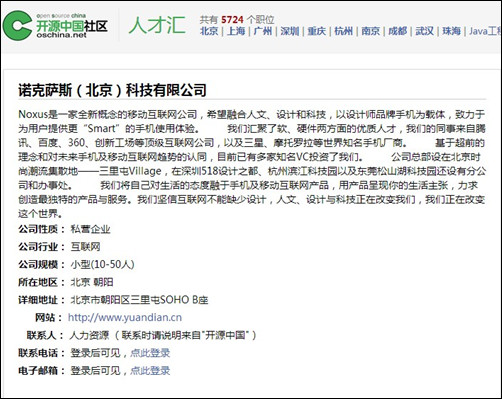Screen dimensions: 502x399
Task: Select the 珠海 city link
Action: click(x=451, y=31)
